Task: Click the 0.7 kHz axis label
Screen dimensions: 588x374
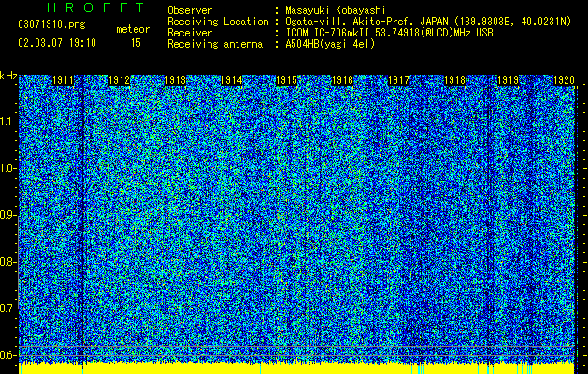Action: pos(7,309)
